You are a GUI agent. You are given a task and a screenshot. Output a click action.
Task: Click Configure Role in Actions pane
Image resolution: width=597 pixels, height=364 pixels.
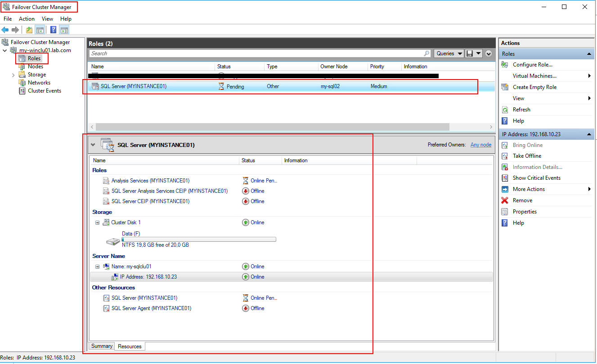pyautogui.click(x=533, y=65)
